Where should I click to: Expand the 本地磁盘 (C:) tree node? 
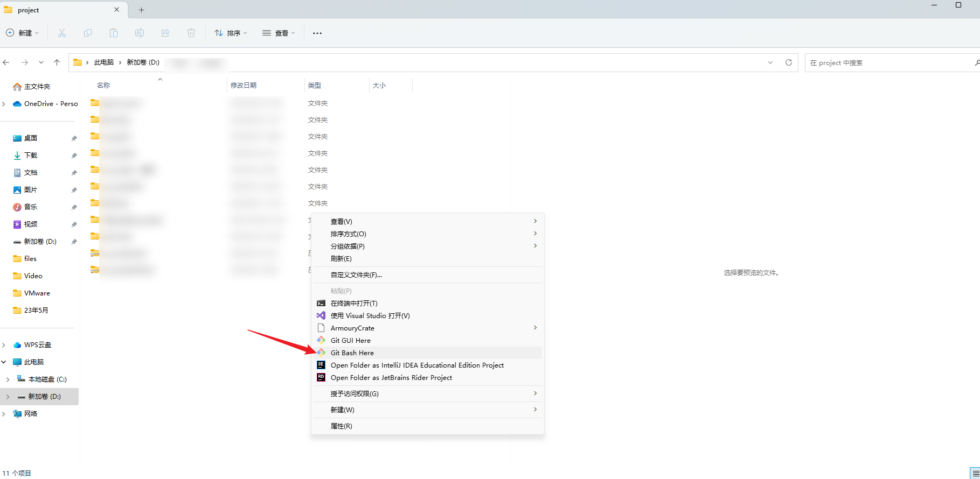click(8, 379)
